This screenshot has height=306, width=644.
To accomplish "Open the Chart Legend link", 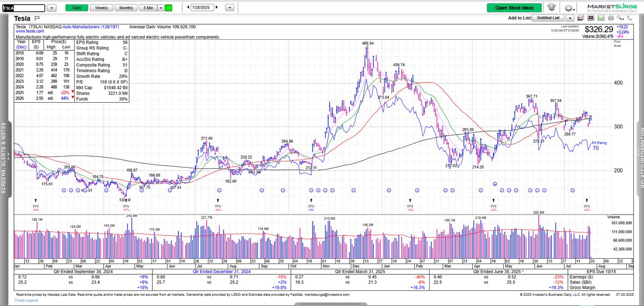I will tap(26, 300).
